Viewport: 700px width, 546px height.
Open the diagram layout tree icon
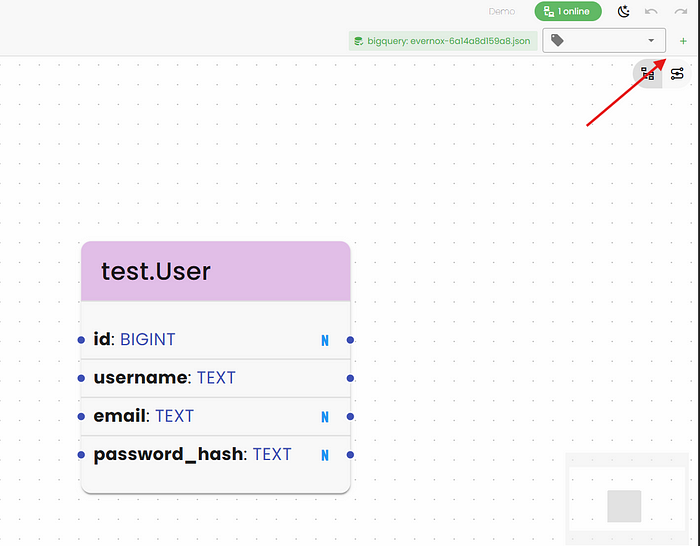(x=648, y=74)
